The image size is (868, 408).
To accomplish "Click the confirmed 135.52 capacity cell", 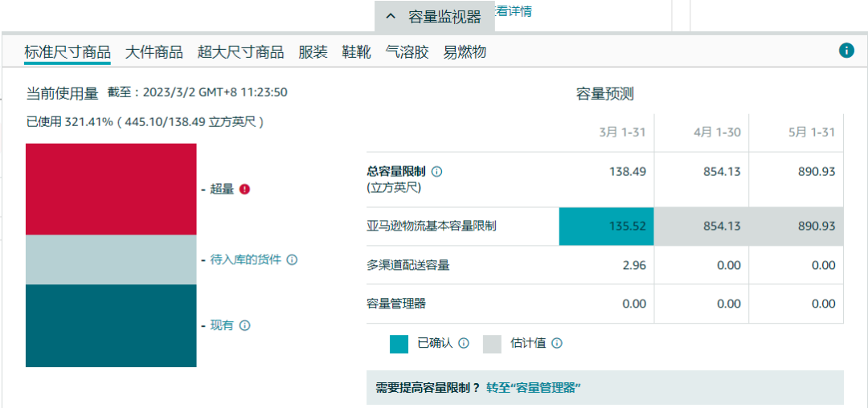I will 607,226.
